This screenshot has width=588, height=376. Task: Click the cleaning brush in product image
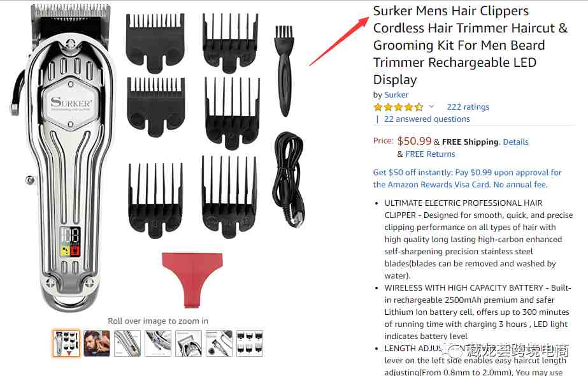[284, 71]
